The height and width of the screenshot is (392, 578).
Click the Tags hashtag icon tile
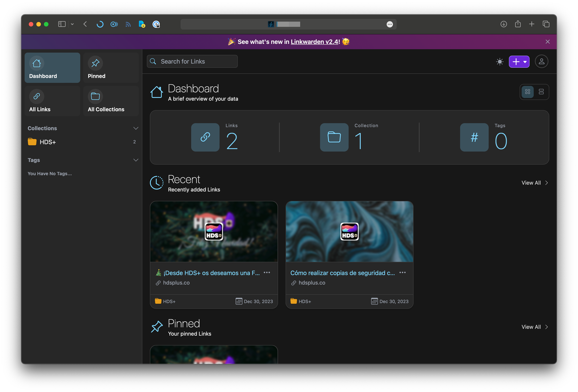(474, 137)
